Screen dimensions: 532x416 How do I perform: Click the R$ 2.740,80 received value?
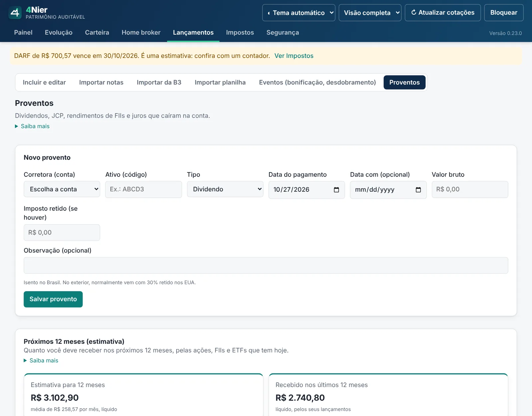[x=300, y=398]
